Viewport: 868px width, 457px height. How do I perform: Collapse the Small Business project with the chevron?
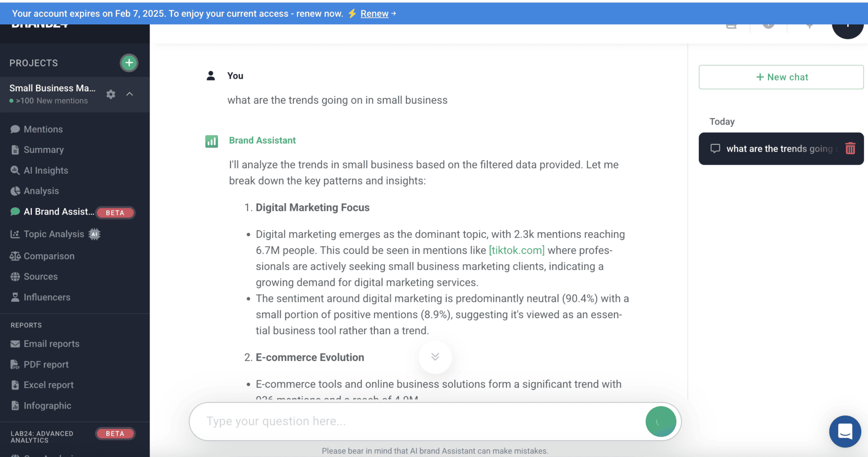pos(130,94)
